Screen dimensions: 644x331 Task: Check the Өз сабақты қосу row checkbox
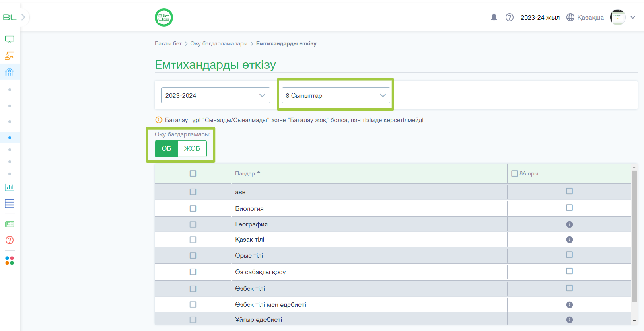[193, 272]
